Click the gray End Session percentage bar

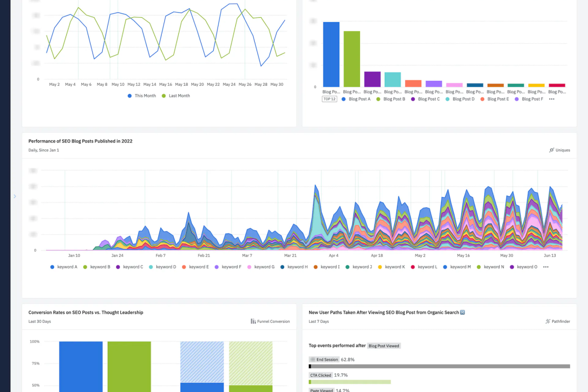point(440,366)
